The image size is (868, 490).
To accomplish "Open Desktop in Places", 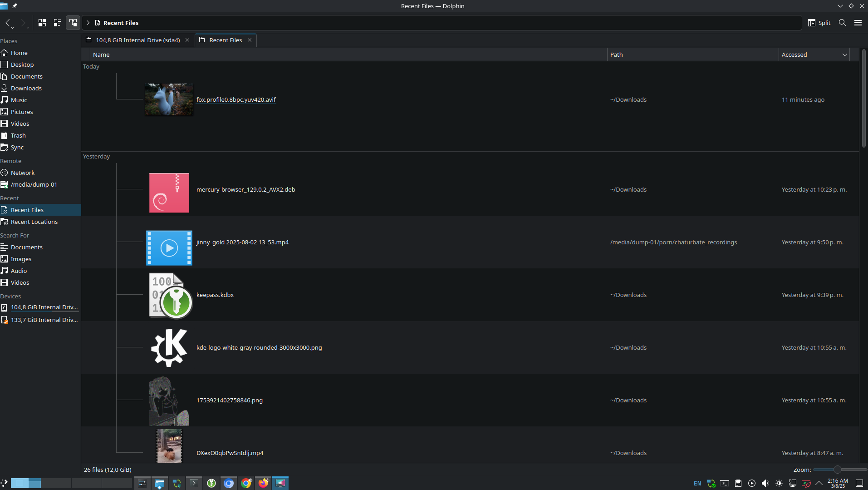I will click(40, 64).
